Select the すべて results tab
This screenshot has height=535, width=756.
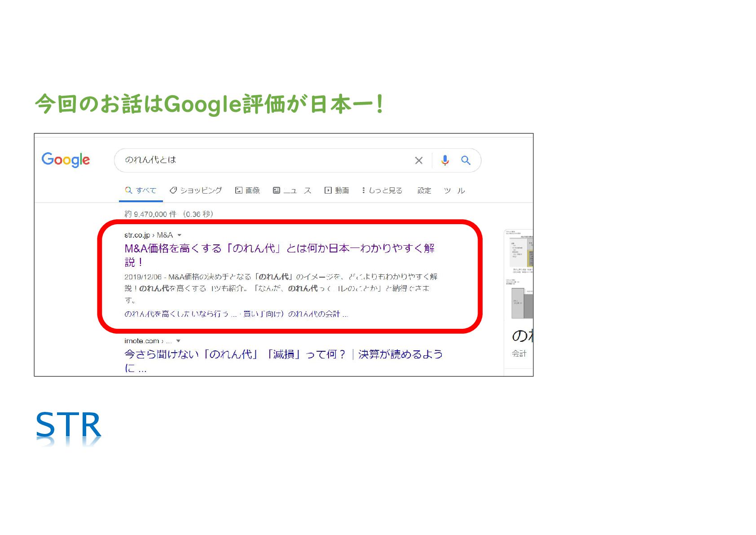pyautogui.click(x=141, y=190)
